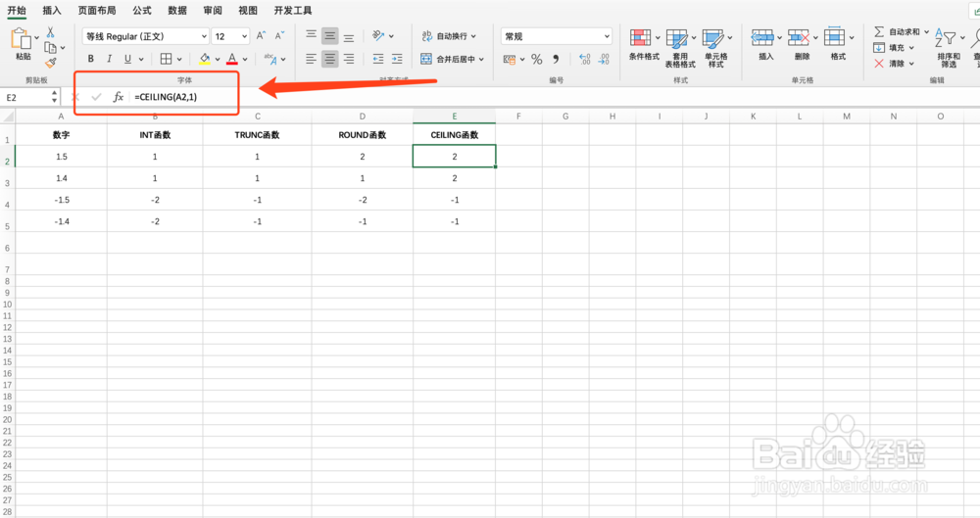Image resolution: width=980 pixels, height=518 pixels.
Task: Open the 审阅 (Review) tab
Action: pyautogui.click(x=213, y=10)
